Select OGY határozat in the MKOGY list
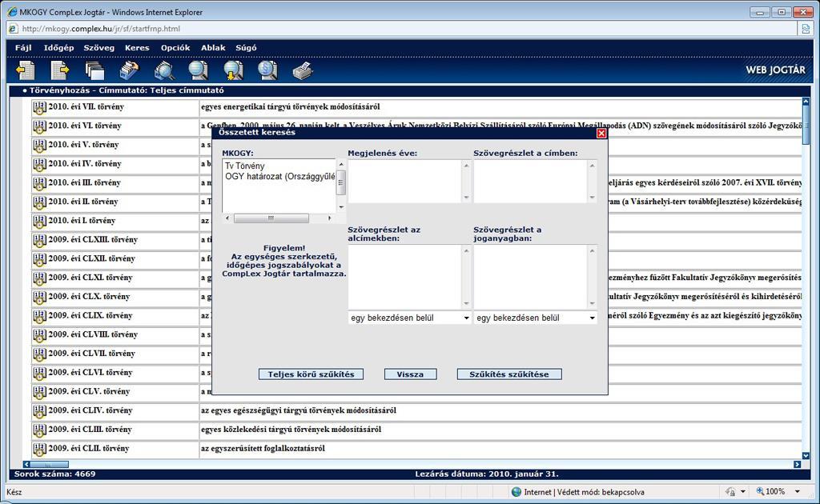 pos(279,177)
